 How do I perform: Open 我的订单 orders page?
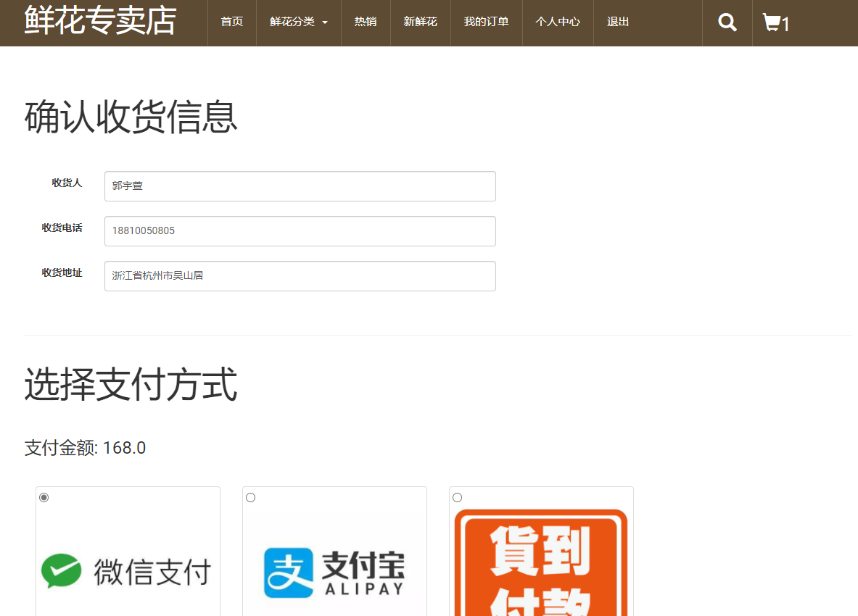click(486, 22)
